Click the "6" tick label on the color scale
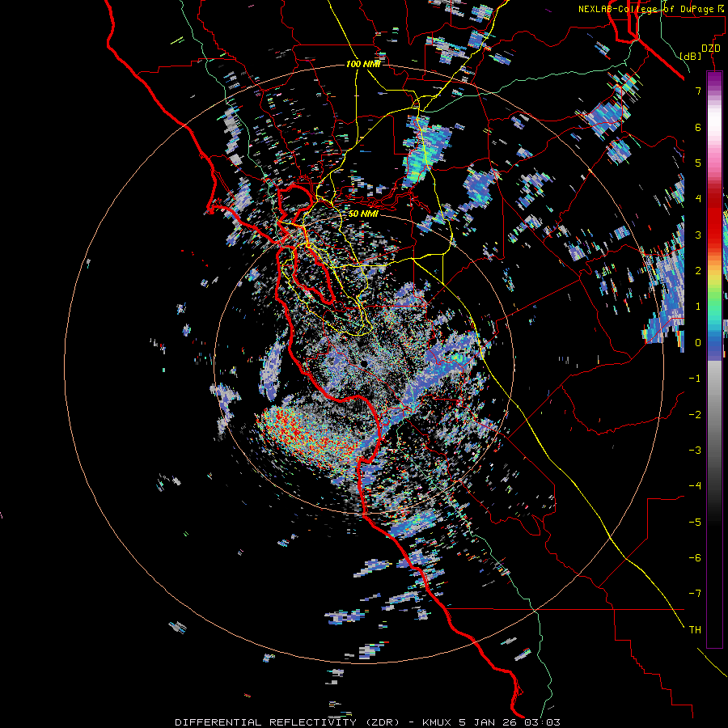 coord(698,127)
